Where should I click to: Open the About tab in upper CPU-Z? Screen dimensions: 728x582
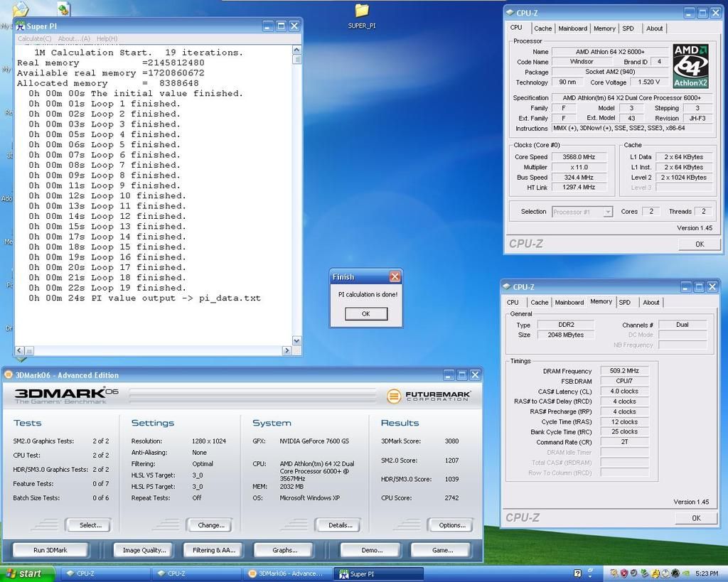pos(655,28)
